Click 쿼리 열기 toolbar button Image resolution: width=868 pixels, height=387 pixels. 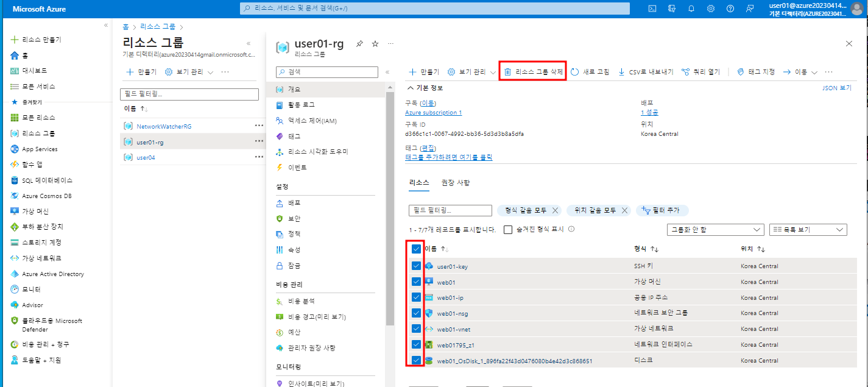click(700, 71)
